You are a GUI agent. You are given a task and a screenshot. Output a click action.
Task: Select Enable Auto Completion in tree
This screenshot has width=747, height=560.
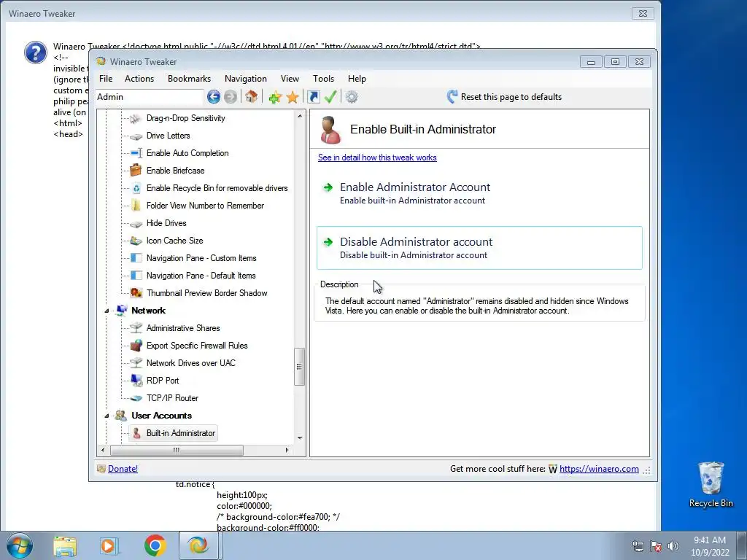(187, 153)
